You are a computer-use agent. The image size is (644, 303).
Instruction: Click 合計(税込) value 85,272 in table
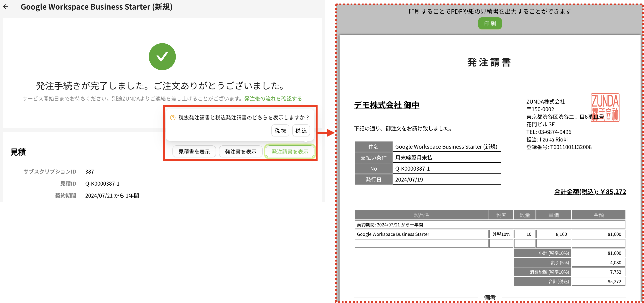point(599,282)
